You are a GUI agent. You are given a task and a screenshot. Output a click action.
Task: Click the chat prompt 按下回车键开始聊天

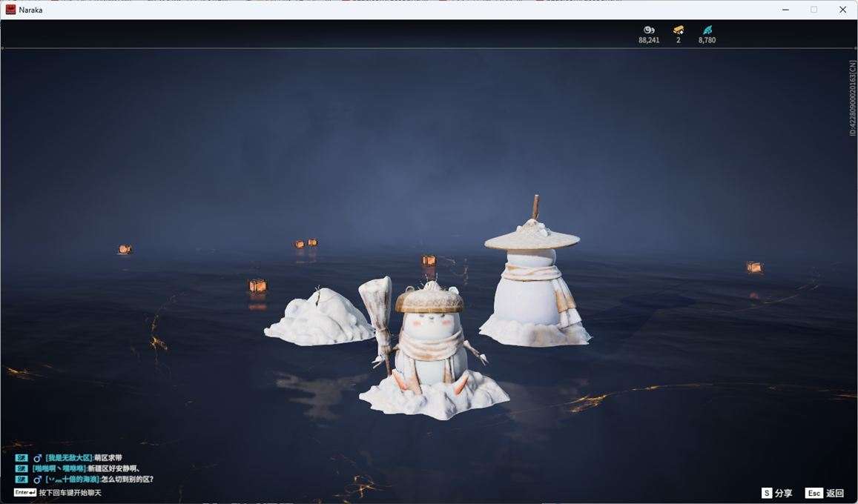(x=70, y=493)
